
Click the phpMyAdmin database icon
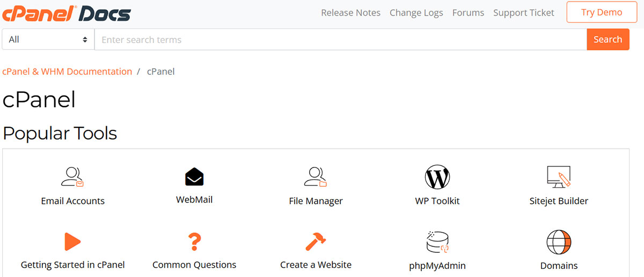click(x=437, y=242)
